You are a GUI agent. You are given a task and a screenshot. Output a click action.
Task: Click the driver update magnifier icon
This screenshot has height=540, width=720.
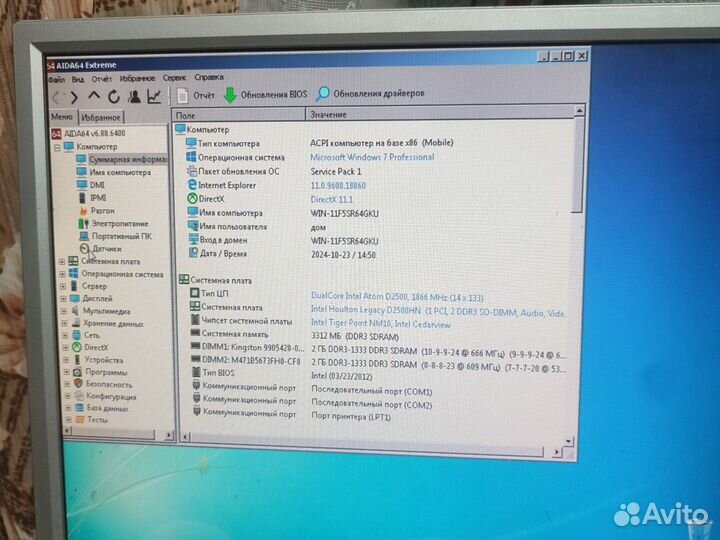click(x=322, y=94)
